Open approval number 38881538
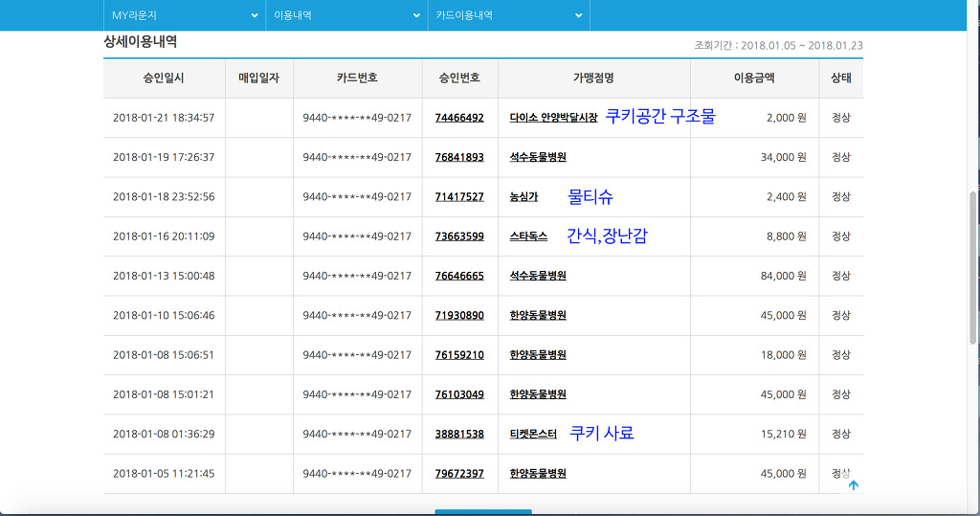 459,434
